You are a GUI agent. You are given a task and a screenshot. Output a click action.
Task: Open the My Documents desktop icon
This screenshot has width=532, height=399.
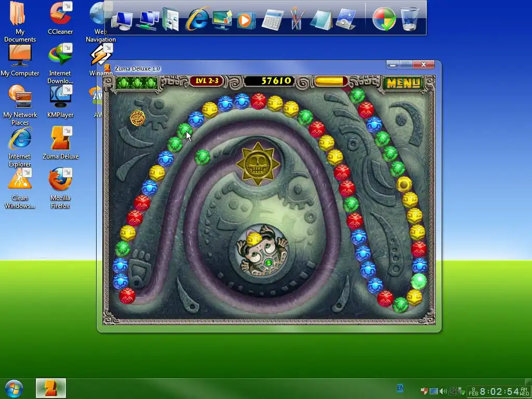coord(19,22)
